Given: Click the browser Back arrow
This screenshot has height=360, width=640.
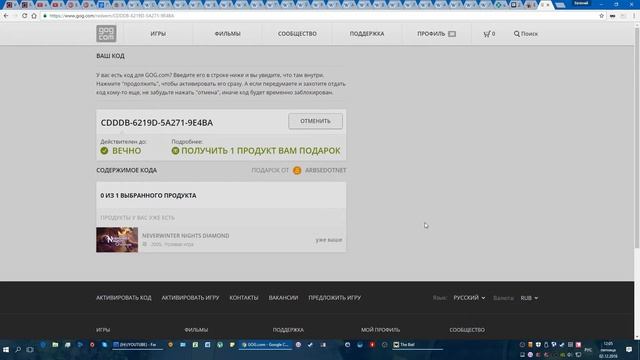Looking at the screenshot, I should 6,16.
